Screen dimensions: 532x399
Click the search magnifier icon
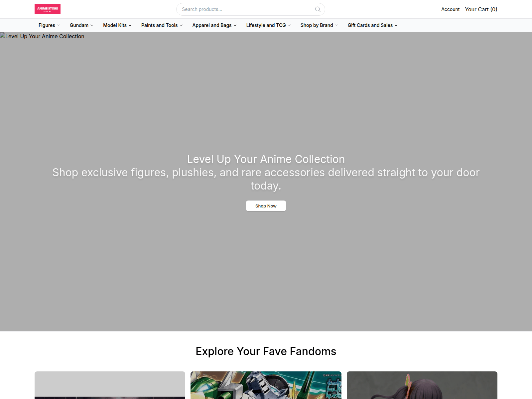click(318, 9)
